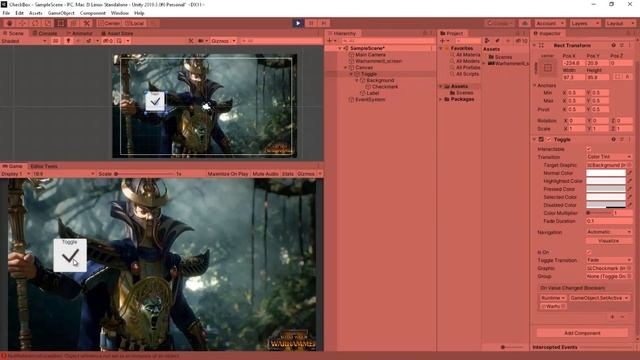Click the Step frame button
The image size is (640, 360).
[324, 23]
